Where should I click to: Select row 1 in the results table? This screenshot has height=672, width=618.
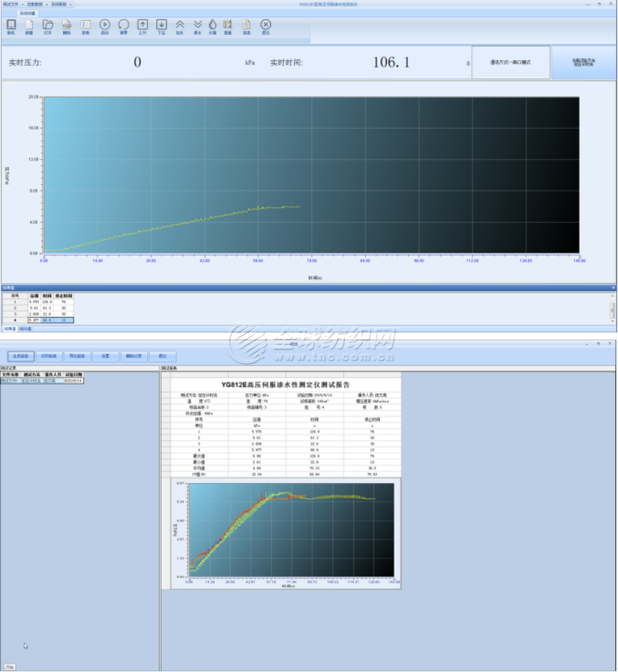click(x=38, y=302)
